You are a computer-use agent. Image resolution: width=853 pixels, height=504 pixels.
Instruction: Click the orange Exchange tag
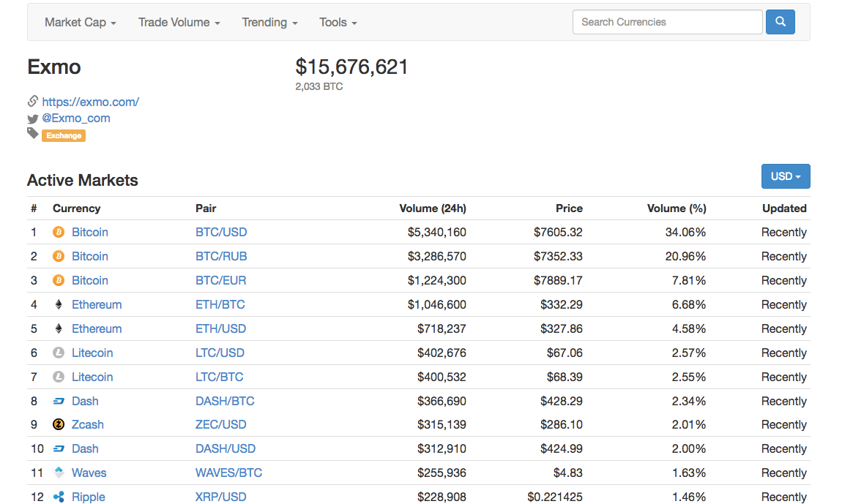(64, 135)
